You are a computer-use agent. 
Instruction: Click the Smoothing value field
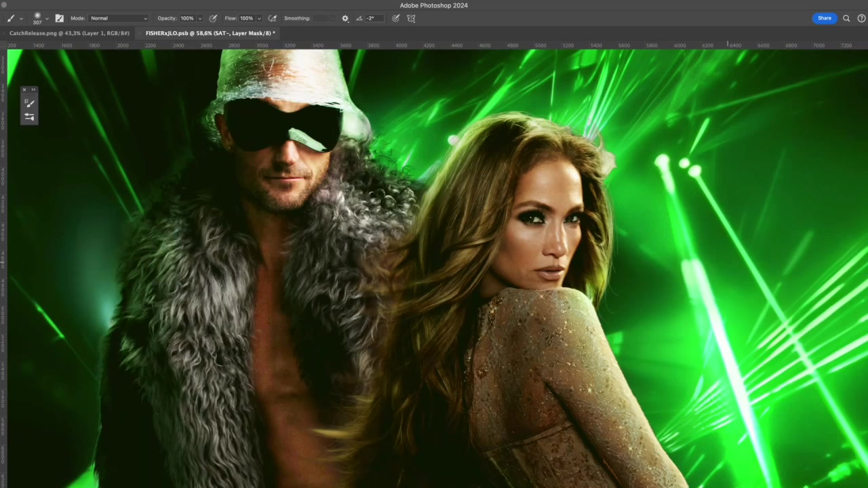click(321, 18)
